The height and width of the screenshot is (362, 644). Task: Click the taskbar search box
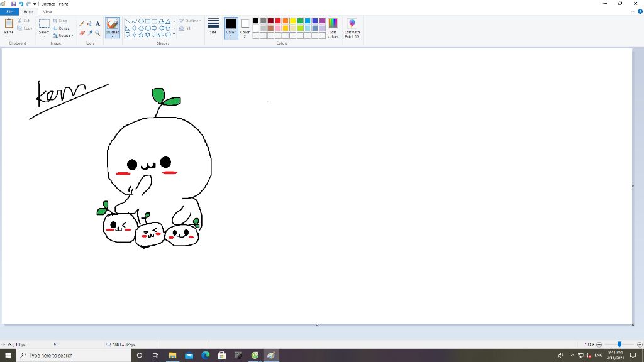click(74, 356)
